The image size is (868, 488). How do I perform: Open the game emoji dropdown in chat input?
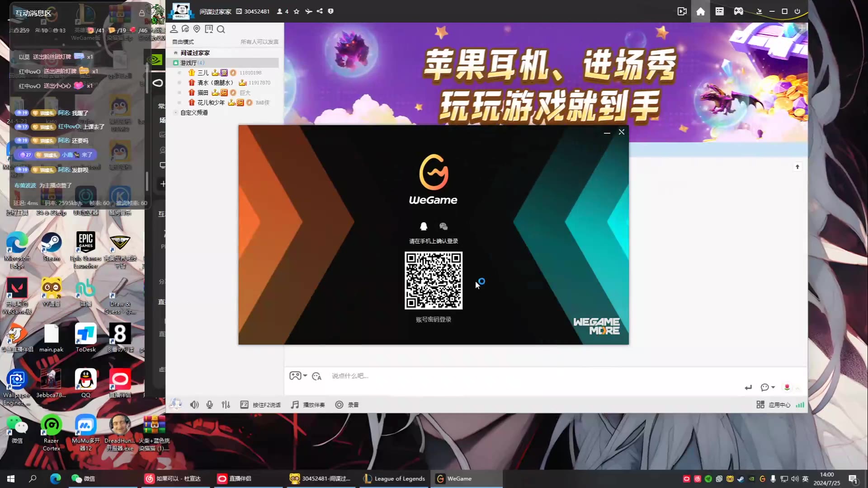pos(298,375)
